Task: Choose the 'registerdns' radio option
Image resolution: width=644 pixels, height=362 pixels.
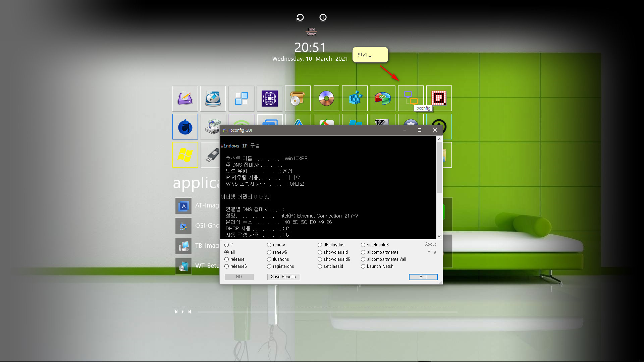Action: click(269, 266)
